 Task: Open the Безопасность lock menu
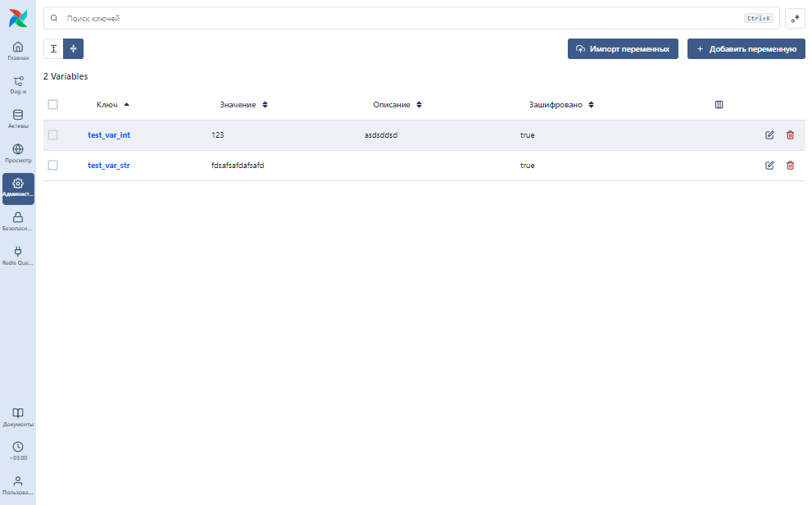click(18, 222)
